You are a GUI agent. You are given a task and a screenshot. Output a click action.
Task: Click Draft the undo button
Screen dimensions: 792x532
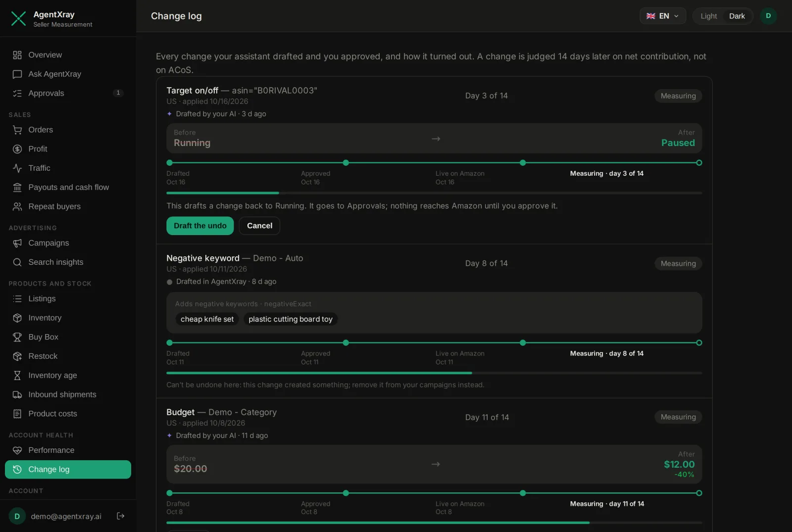point(200,226)
